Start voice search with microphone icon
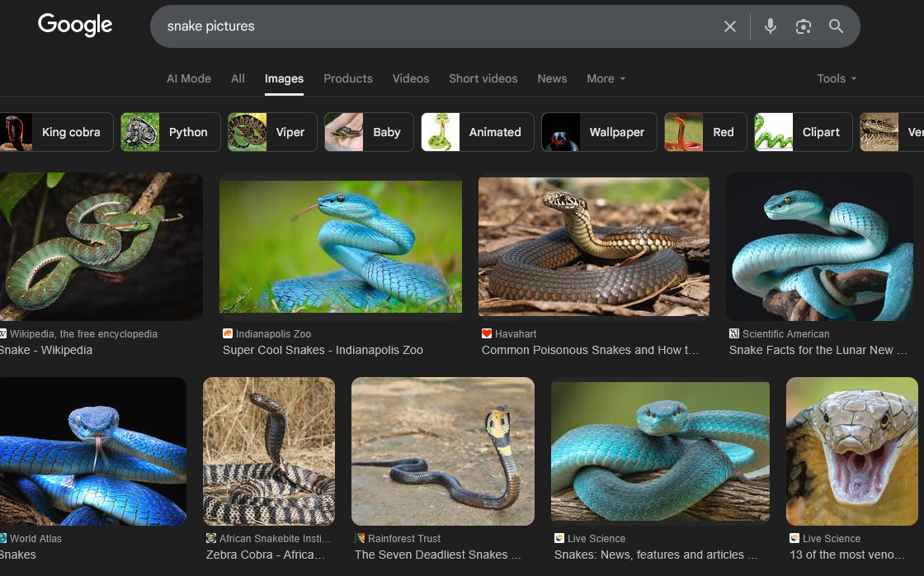The image size is (924, 576). pyautogui.click(x=770, y=26)
